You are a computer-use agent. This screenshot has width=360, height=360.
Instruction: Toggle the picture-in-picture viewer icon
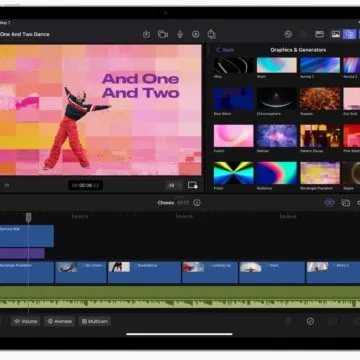point(193,185)
